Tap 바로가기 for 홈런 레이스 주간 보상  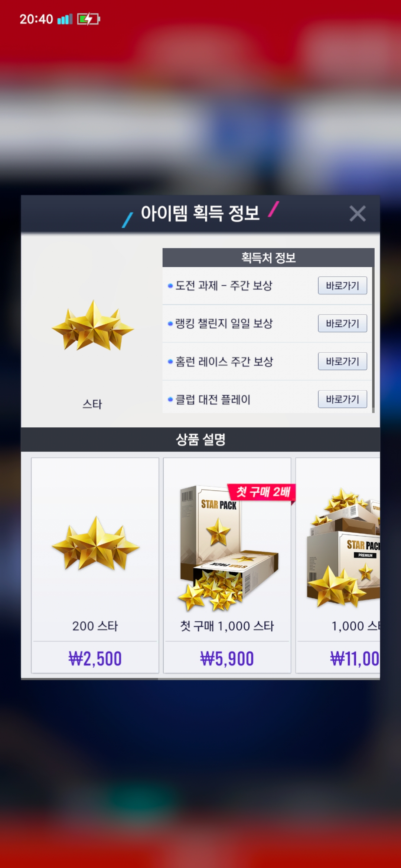pos(342,361)
